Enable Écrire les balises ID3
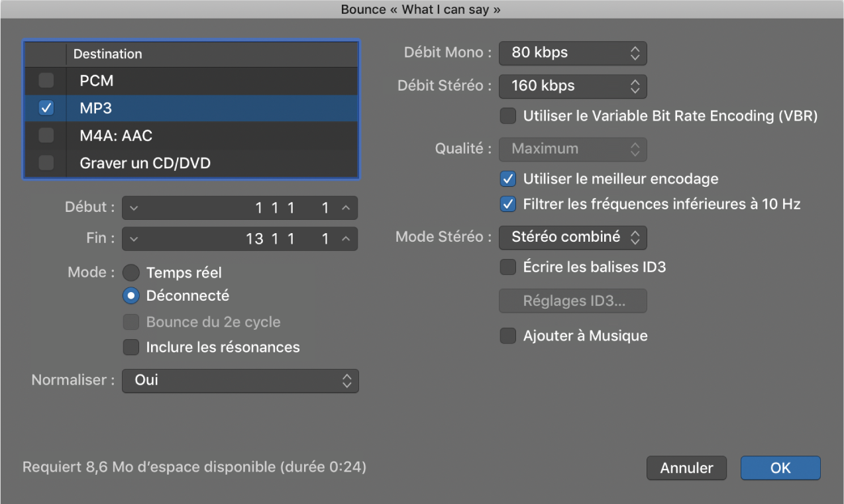The height and width of the screenshot is (504, 844). click(508, 268)
